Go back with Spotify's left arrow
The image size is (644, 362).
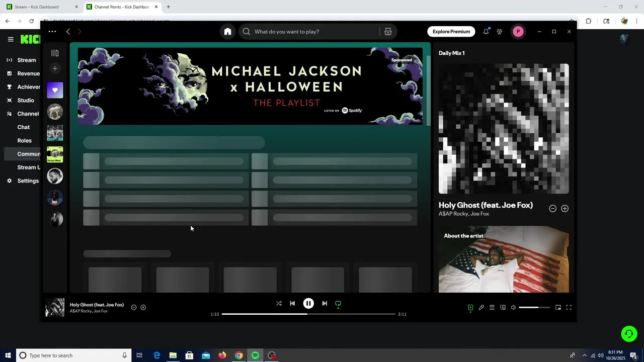click(68, 32)
